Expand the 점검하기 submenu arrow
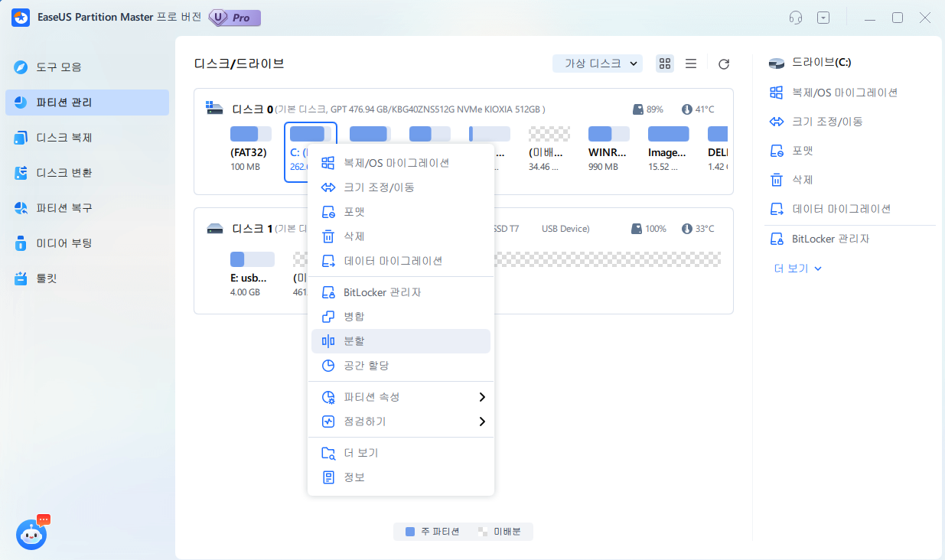945x560 pixels. 481,422
